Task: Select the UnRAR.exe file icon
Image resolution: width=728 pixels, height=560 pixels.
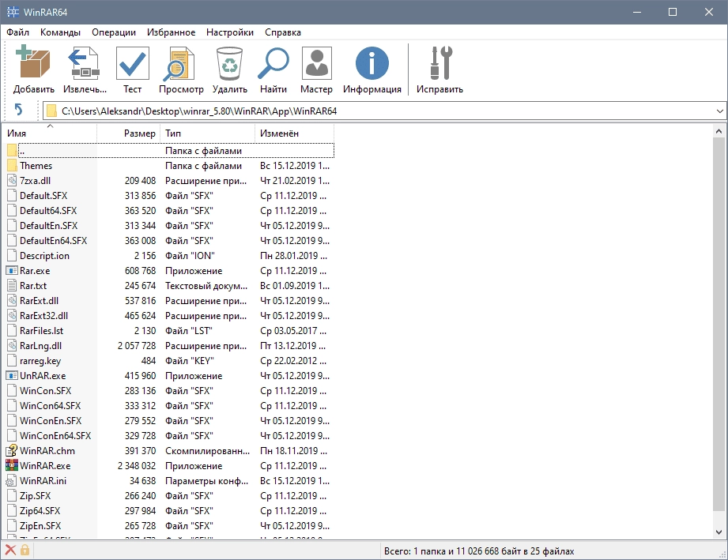Action: tap(12, 375)
